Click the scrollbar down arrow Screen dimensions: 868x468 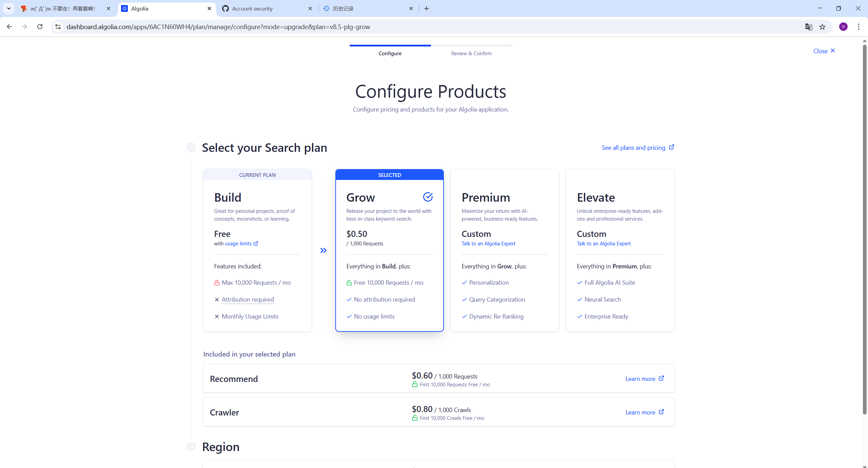coord(865,466)
